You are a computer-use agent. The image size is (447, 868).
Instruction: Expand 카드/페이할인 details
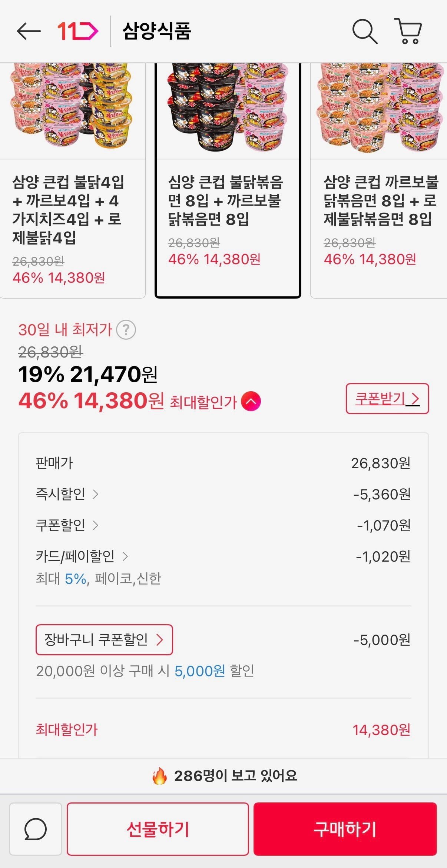(82, 556)
